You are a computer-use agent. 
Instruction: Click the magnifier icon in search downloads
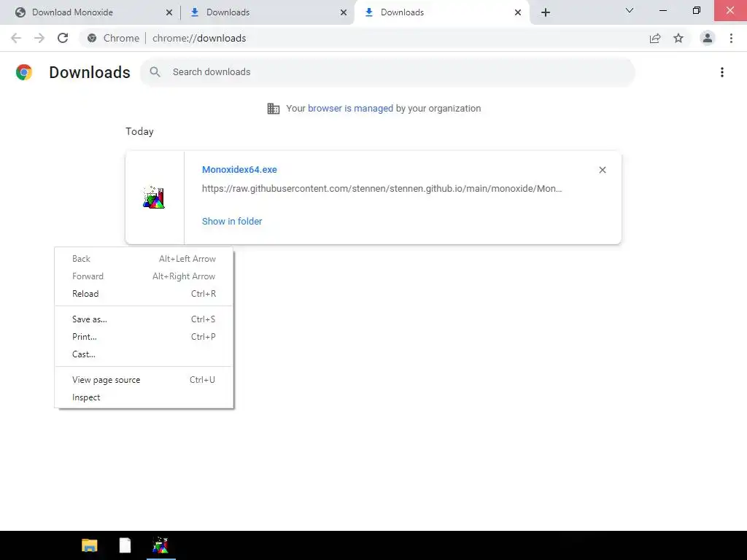[155, 72]
